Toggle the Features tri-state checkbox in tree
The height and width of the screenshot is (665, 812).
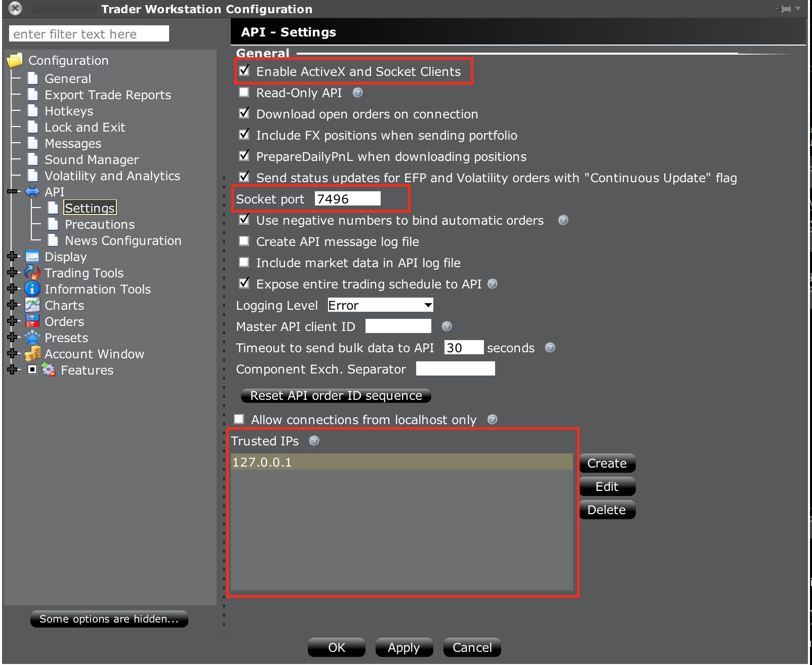point(32,369)
